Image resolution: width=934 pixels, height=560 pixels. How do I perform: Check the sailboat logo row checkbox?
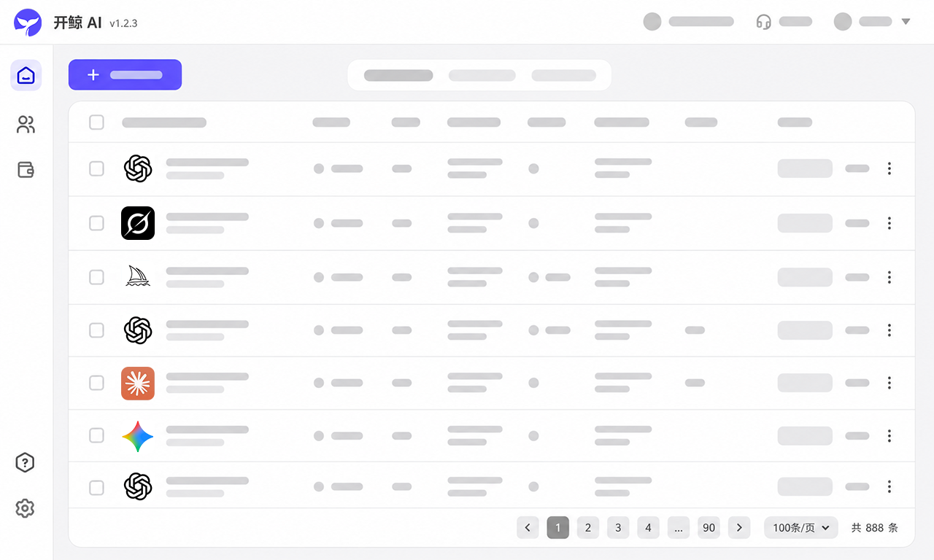coord(96,277)
